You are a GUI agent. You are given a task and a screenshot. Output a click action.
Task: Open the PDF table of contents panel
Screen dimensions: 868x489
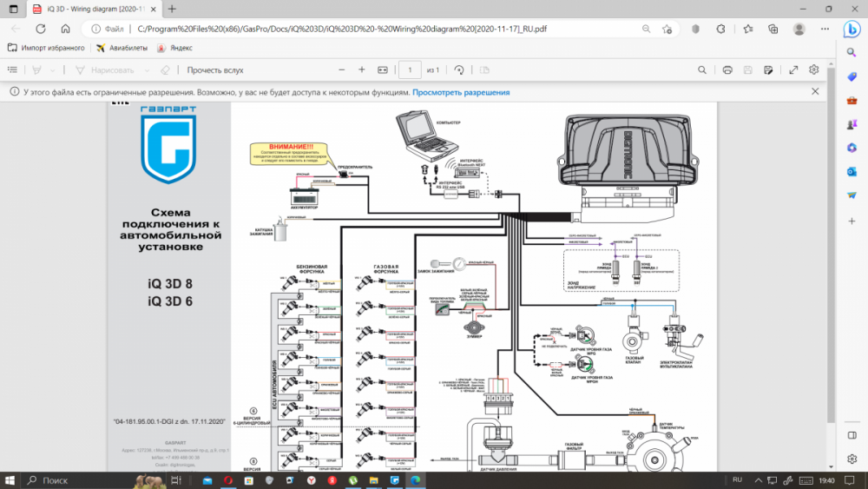click(12, 69)
